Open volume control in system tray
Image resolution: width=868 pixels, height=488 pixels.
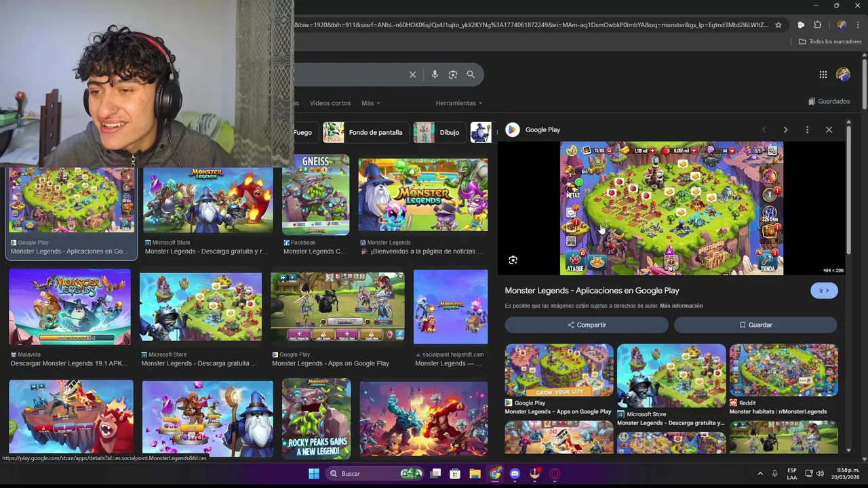pos(820,474)
